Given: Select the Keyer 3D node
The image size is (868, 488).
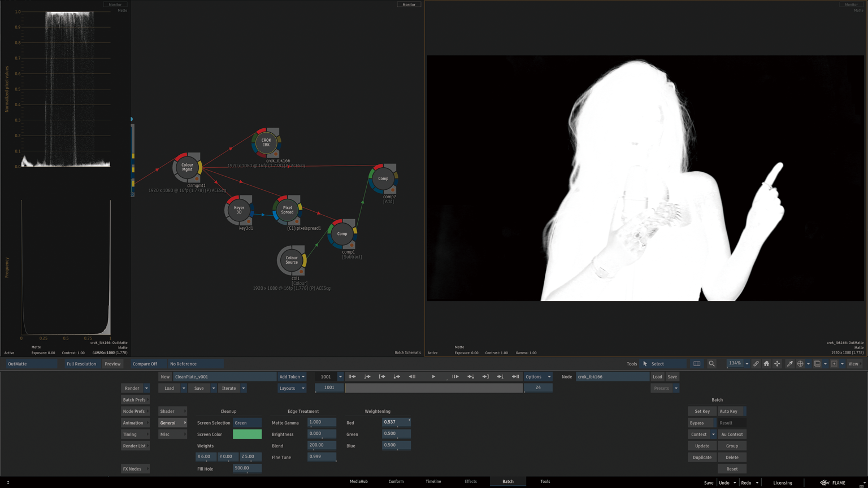Looking at the screenshot, I should point(239,210).
